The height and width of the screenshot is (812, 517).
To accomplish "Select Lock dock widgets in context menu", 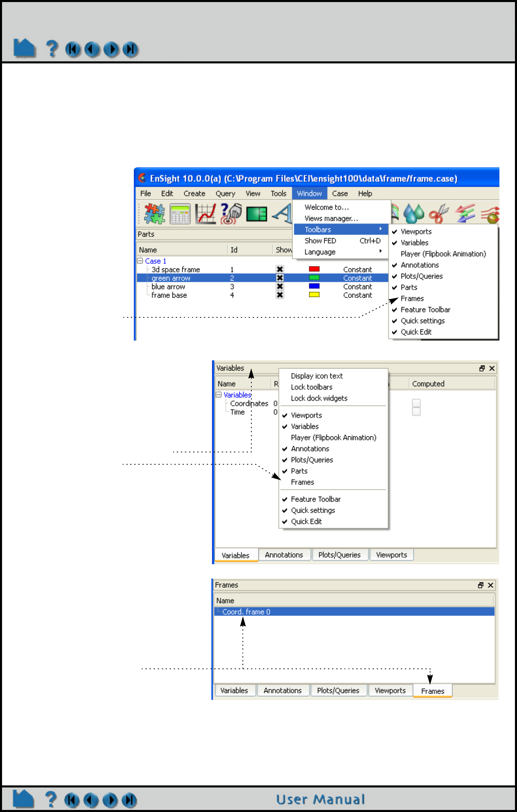I will (x=333, y=398).
